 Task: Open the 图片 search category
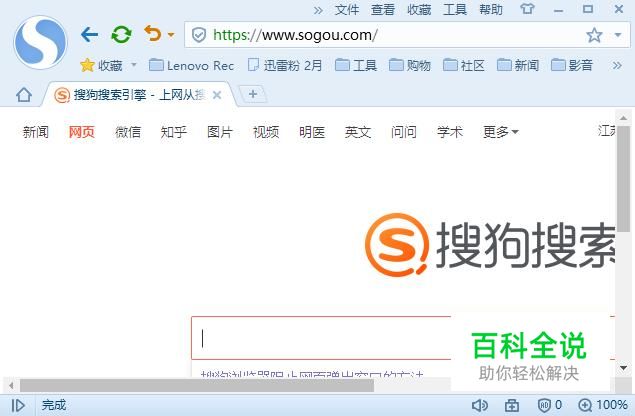219,132
